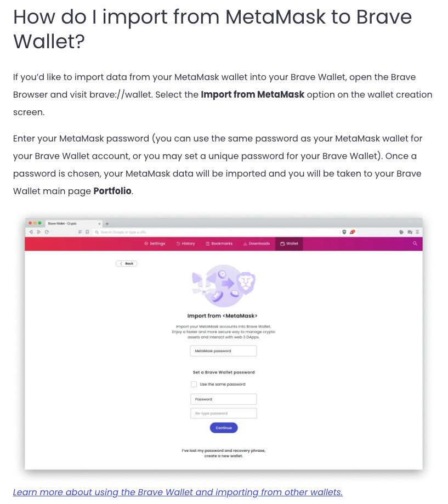
Task: Click the browser reload icon
Action: [x=47, y=232]
